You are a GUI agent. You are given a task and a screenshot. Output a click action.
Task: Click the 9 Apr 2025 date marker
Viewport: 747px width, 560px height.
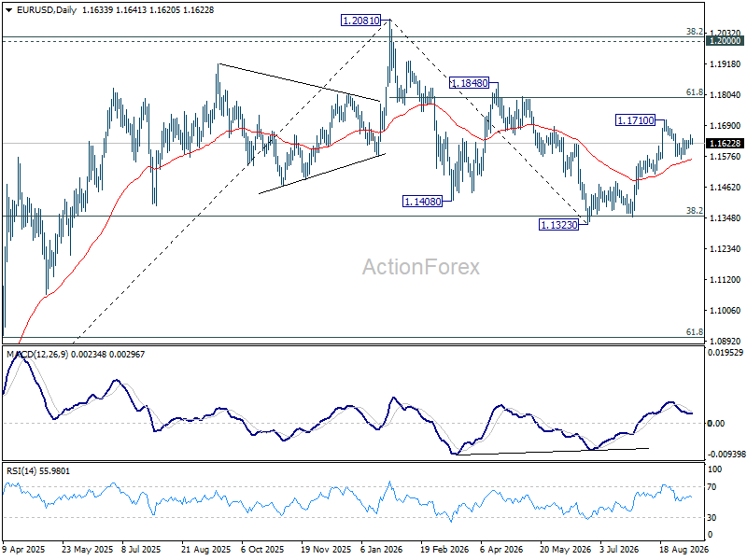click(22, 550)
